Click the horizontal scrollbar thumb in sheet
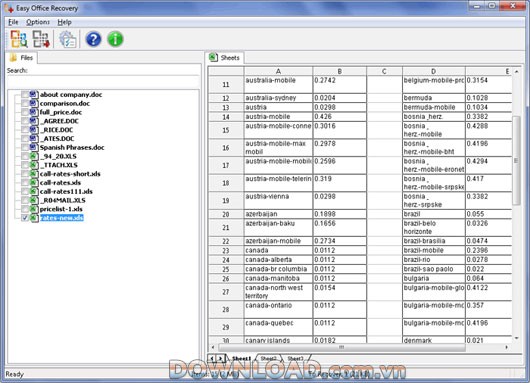Image resolution: width=530 pixels, height=383 pixels. click(x=341, y=347)
